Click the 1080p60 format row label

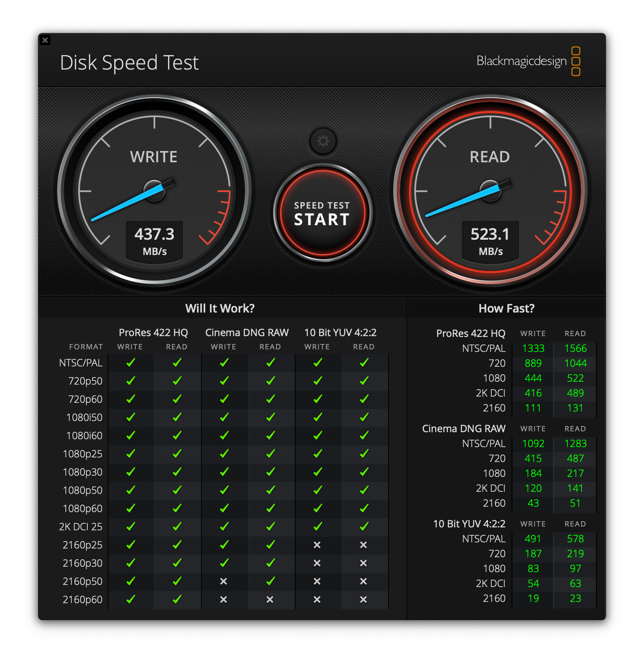83,509
